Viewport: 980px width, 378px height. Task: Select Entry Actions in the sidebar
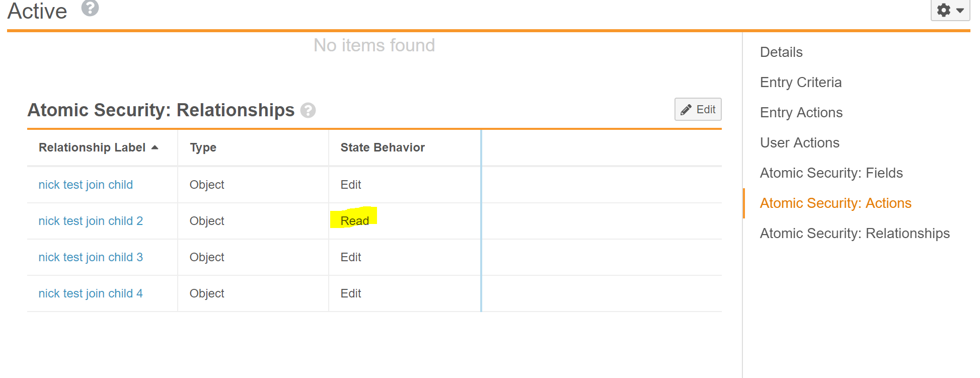801,113
